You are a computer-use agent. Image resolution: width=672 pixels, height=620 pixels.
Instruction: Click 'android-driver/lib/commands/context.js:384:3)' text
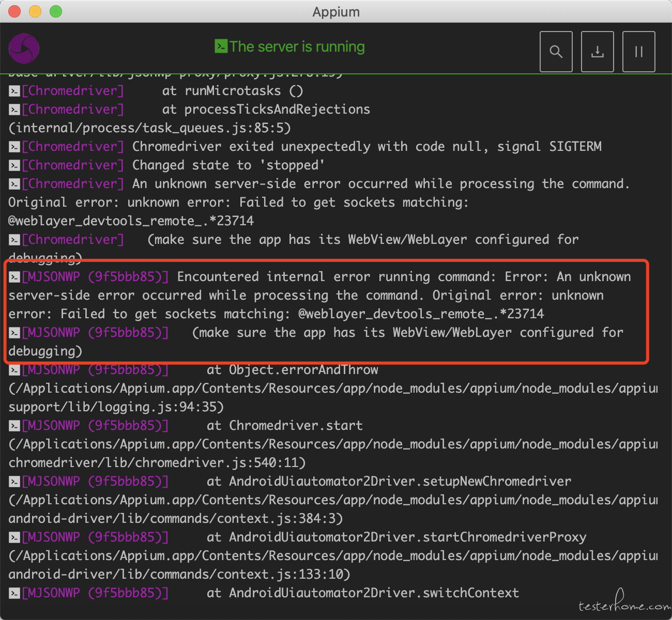coord(176,519)
